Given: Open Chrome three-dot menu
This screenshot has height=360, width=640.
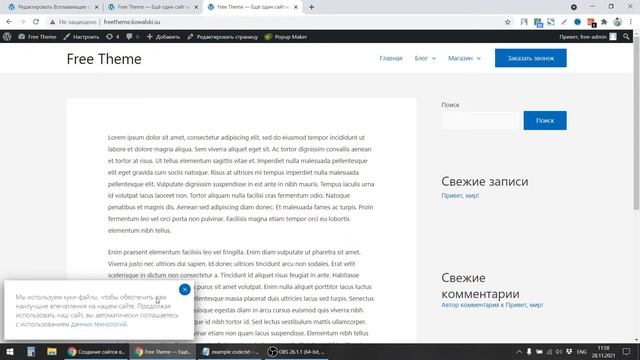Looking at the screenshot, I should click(x=631, y=22).
